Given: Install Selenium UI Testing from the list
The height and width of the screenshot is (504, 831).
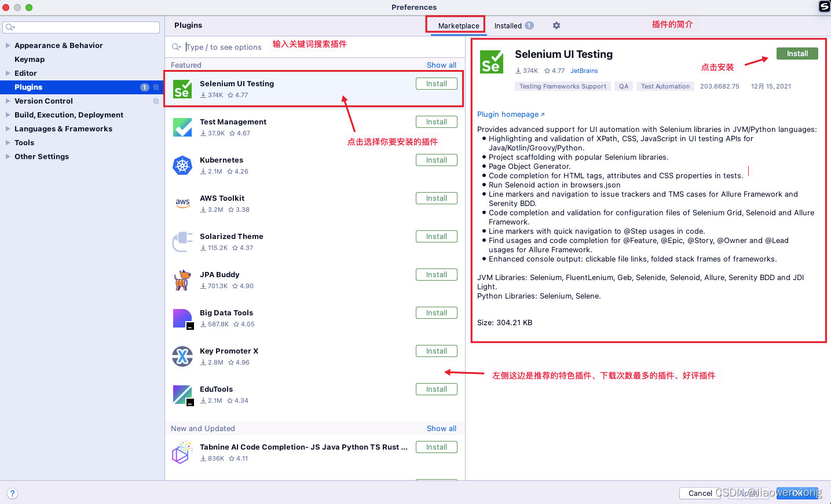Looking at the screenshot, I should tap(437, 84).
